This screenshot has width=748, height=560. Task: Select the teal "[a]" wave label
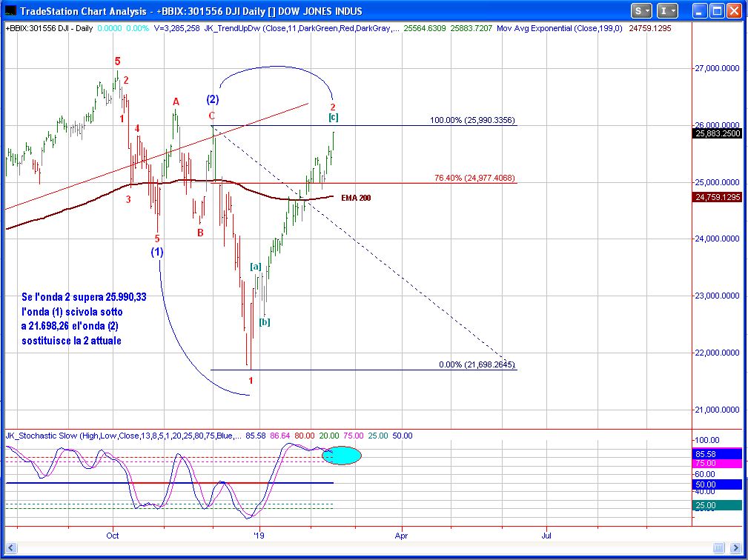tap(256, 267)
